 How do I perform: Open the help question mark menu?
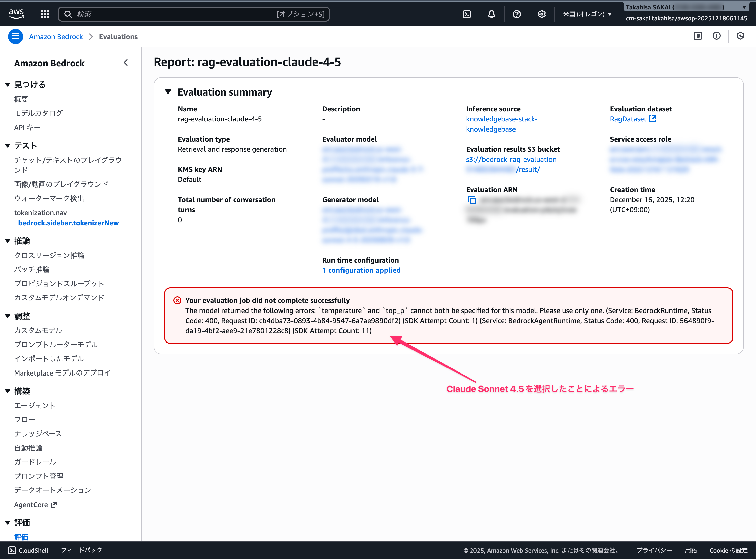(x=516, y=14)
